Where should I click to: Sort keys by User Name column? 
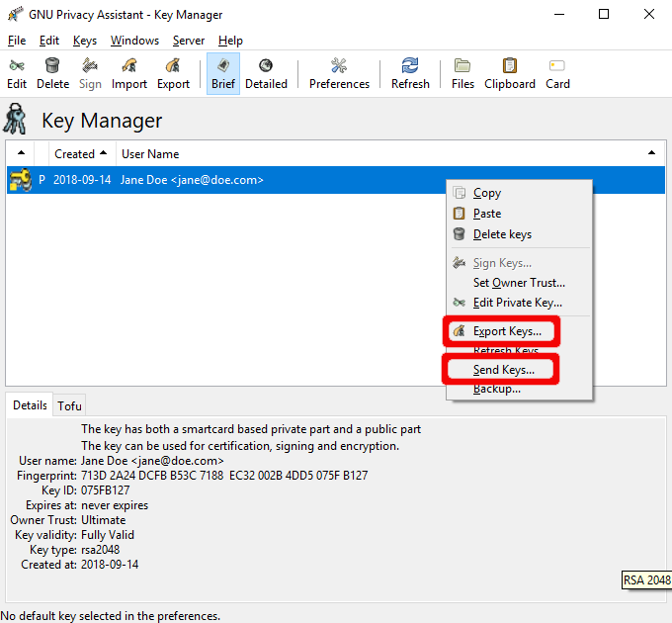[150, 154]
